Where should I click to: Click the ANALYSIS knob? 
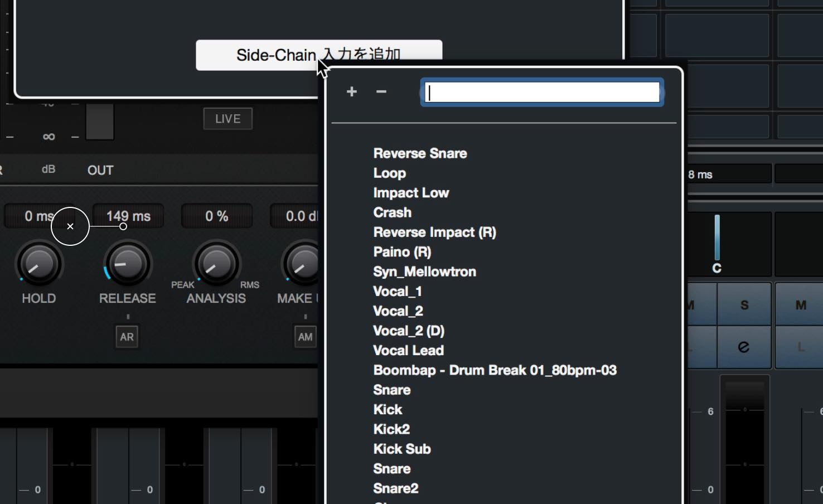tap(216, 264)
